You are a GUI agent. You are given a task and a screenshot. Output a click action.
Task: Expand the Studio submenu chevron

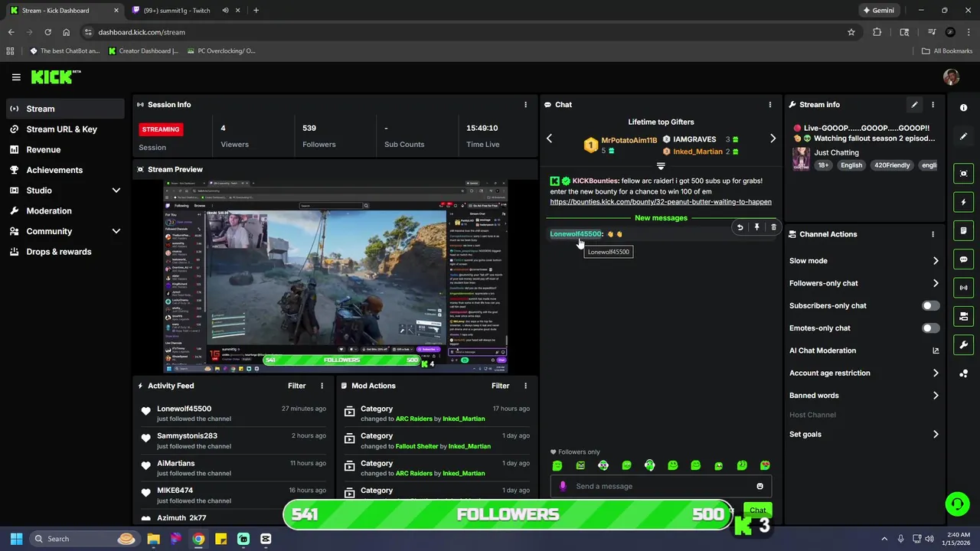pos(116,191)
